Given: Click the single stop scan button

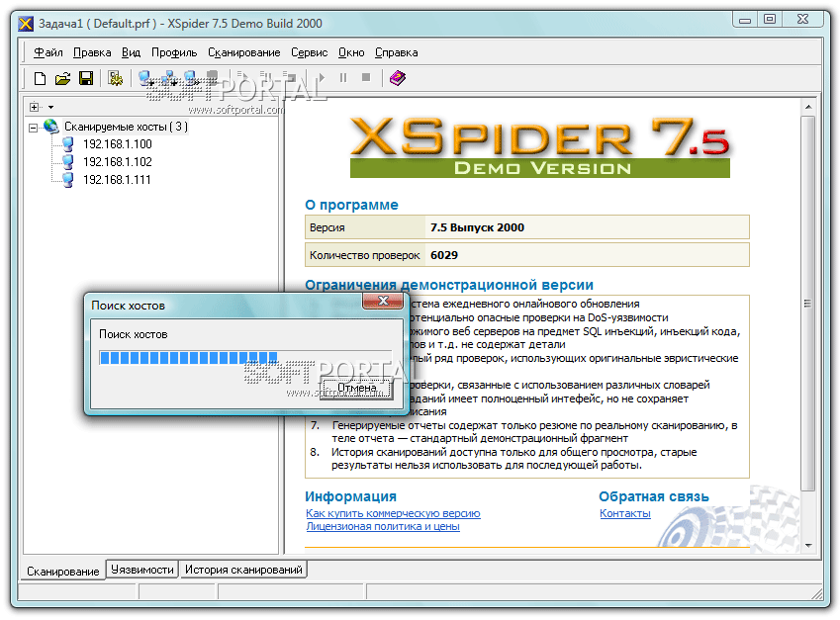Looking at the screenshot, I should click(x=366, y=78).
